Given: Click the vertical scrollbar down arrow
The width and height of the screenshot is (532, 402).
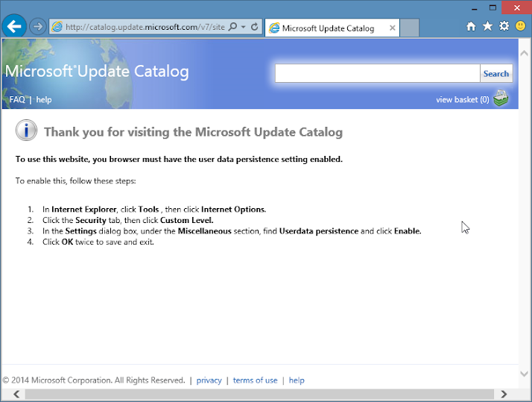Looking at the screenshot, I should point(525,374).
